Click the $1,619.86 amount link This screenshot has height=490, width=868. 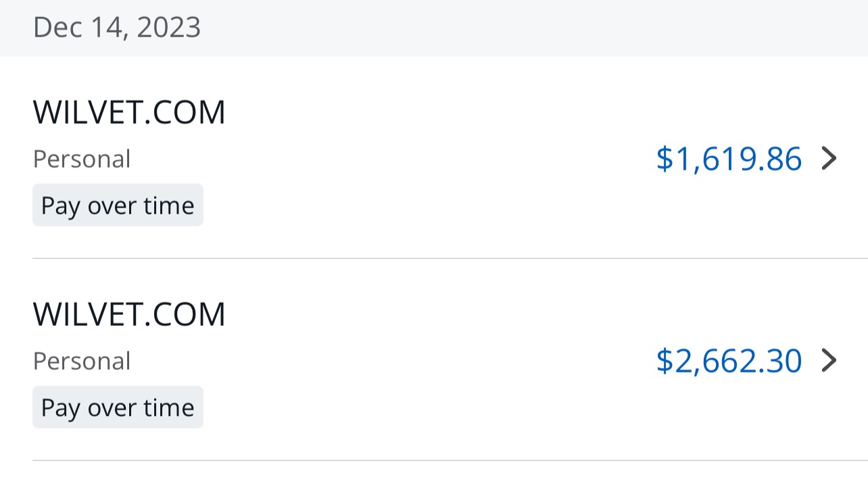coord(729,159)
